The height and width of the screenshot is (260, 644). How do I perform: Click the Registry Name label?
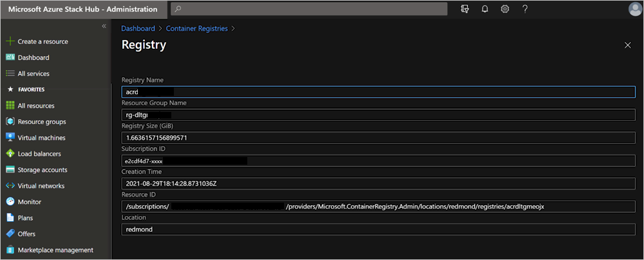tap(142, 80)
